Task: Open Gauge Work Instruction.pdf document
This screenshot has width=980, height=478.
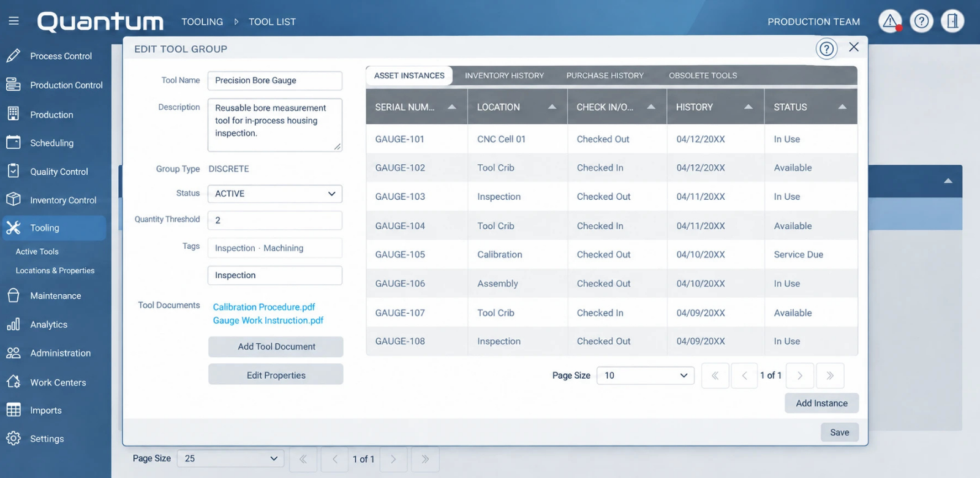Action: click(x=268, y=321)
